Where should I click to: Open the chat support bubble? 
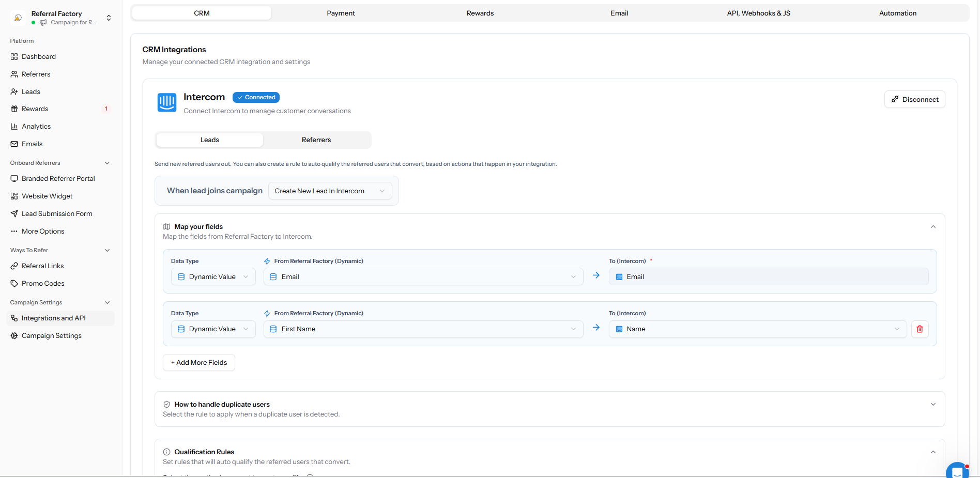tap(958, 470)
